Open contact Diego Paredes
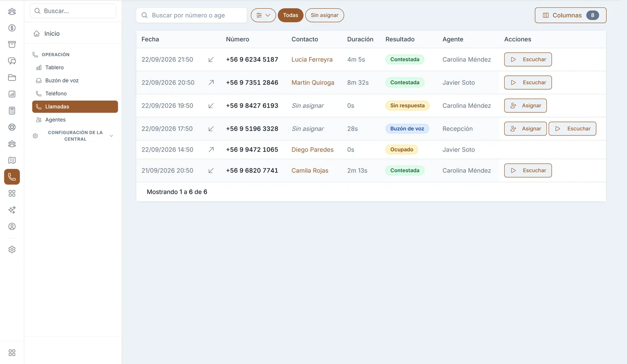Image resolution: width=627 pixels, height=364 pixels. click(x=312, y=150)
